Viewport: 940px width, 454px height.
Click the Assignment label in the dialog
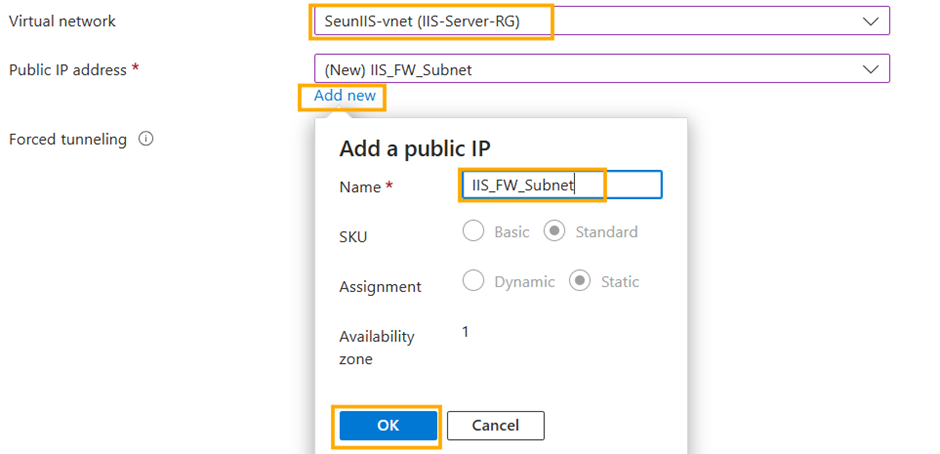click(380, 287)
